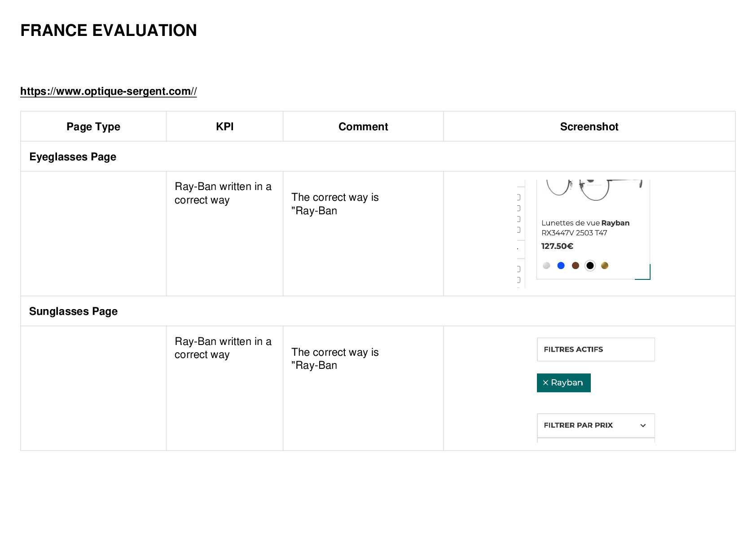Select the Page Type column header
Screen dimensions: 756x535
coord(93,127)
